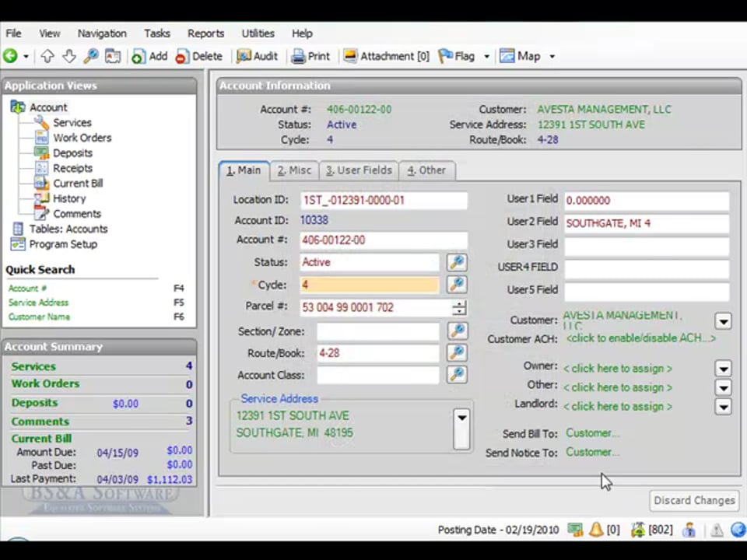Expand the Flag toolbar dropdown arrow
This screenshot has width=747, height=560.
click(486, 57)
